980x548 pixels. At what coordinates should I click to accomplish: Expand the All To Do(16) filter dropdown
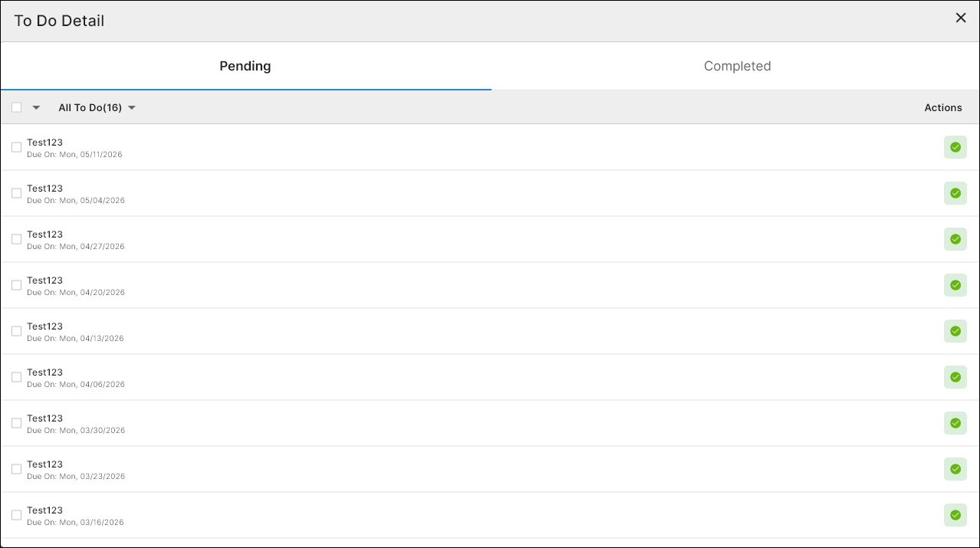coord(97,107)
